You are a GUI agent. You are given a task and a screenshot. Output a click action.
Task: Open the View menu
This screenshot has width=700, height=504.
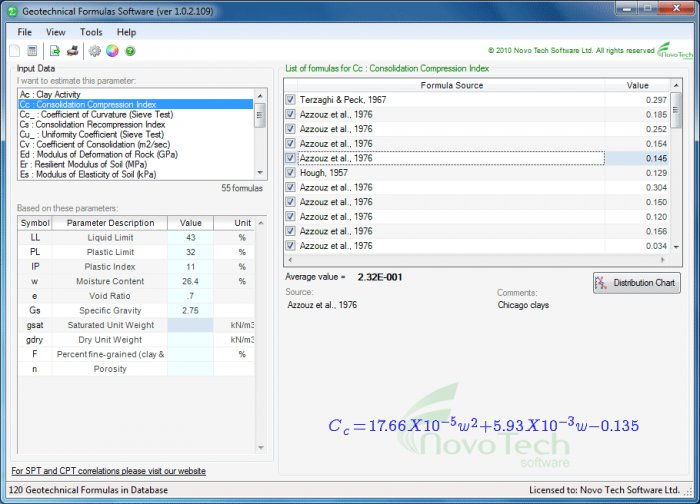(55, 32)
